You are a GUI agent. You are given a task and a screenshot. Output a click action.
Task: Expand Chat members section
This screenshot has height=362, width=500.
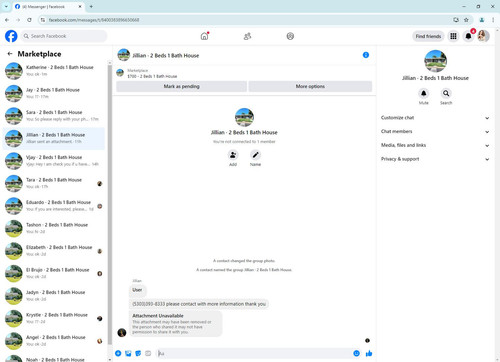[x=435, y=132]
